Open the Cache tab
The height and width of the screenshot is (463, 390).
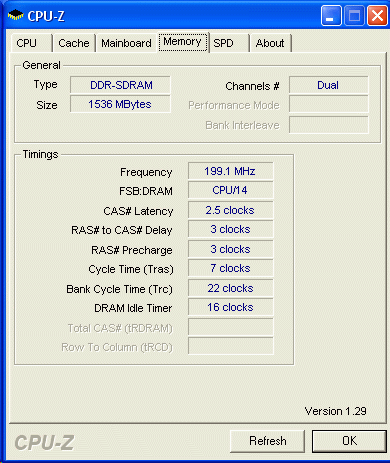74,43
